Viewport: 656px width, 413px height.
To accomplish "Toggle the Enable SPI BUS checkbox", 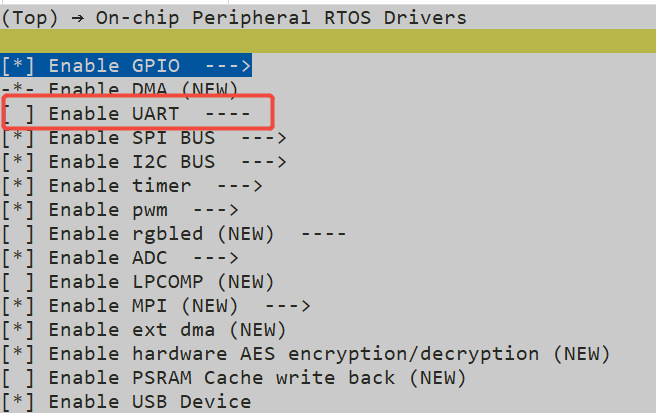I will click(19, 138).
